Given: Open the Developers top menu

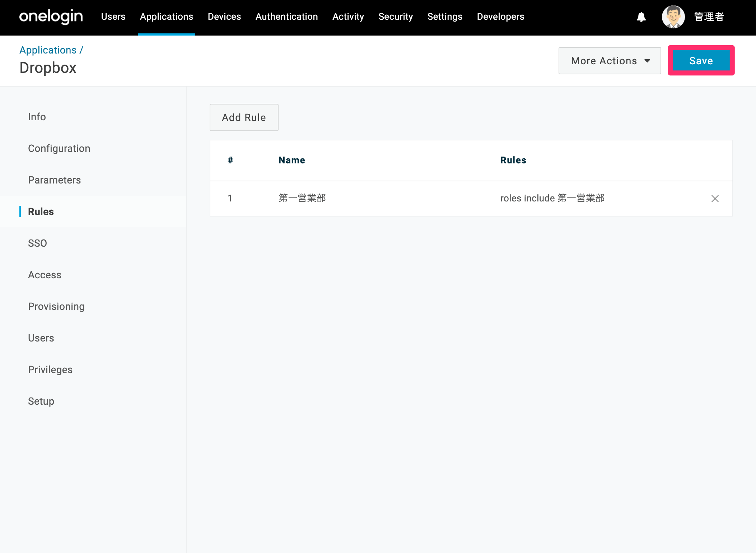Looking at the screenshot, I should pyautogui.click(x=500, y=17).
